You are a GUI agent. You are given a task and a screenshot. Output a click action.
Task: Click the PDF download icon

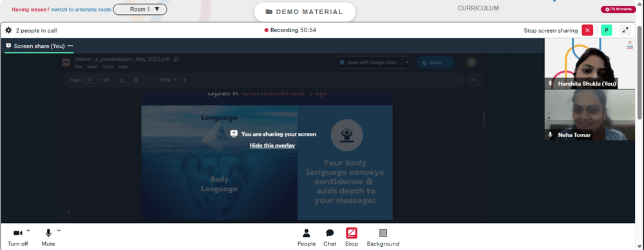click(x=122, y=80)
